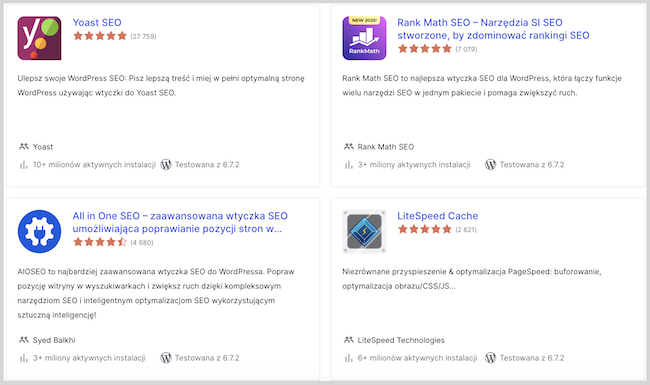Click the author icon beside Yoast

24,146
